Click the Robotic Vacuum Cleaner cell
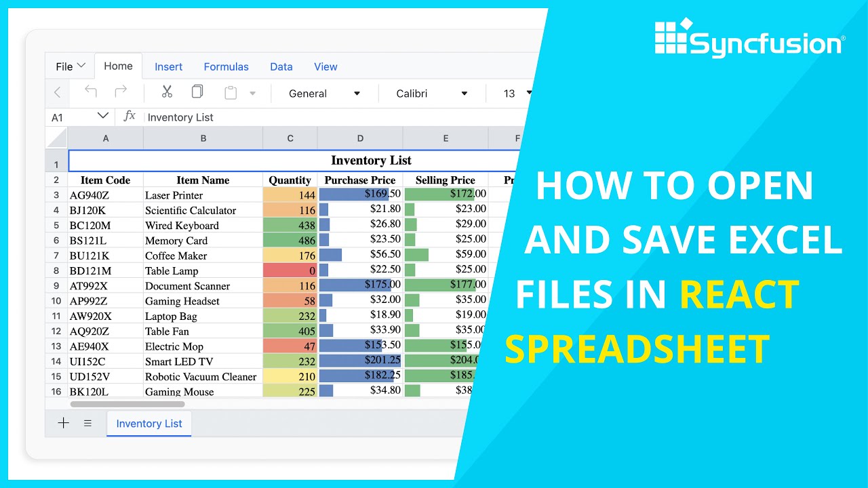This screenshot has height=488, width=868. [203, 376]
